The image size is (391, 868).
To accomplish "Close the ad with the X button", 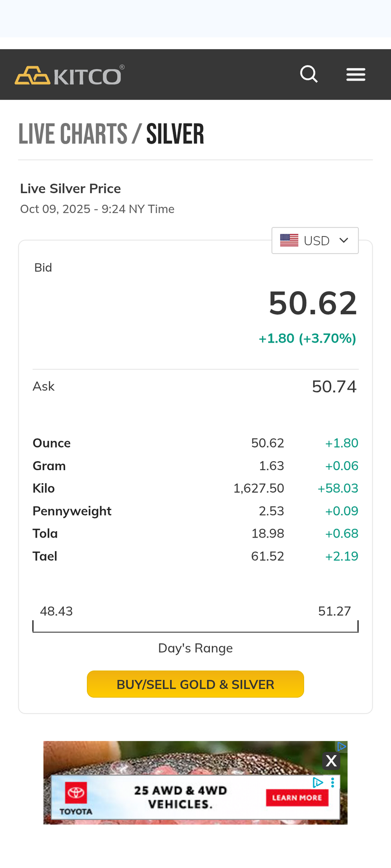I will [x=331, y=761].
